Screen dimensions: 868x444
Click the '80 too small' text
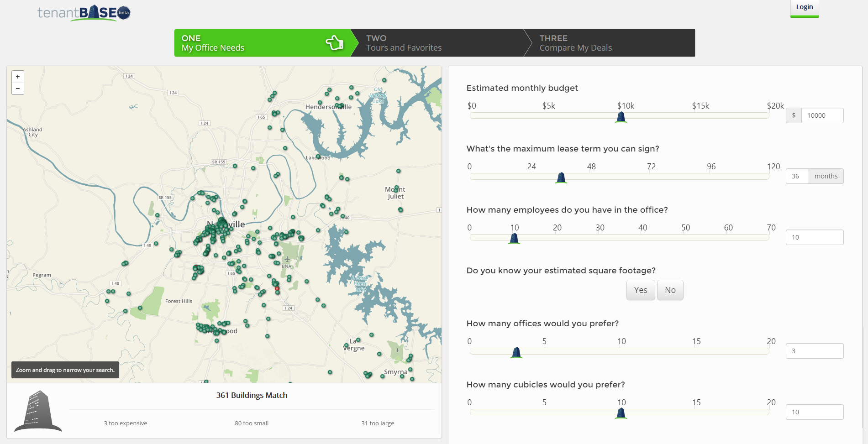pyautogui.click(x=252, y=423)
